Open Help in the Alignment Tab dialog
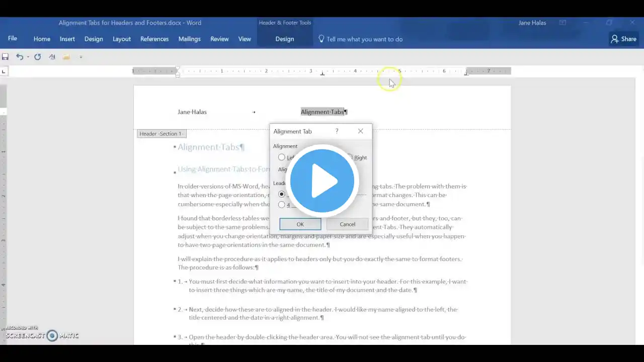The image size is (644, 362). click(337, 131)
